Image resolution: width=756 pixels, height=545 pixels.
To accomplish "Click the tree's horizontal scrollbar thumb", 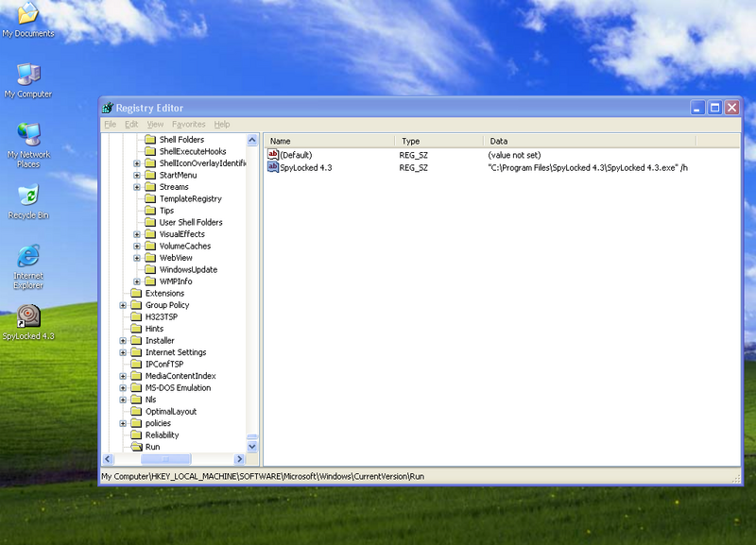I will tap(165, 459).
